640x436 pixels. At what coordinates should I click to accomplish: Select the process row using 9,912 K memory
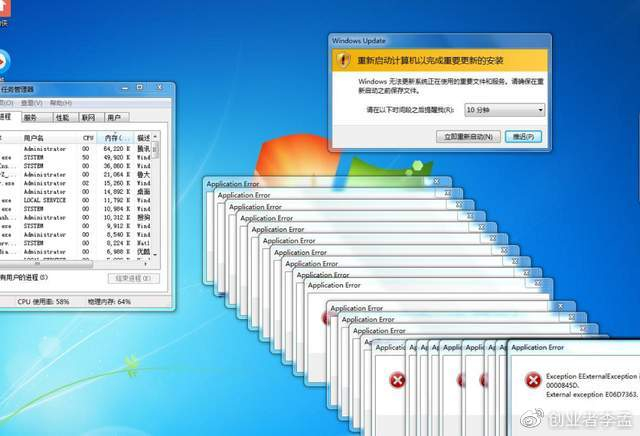[x=76, y=226]
